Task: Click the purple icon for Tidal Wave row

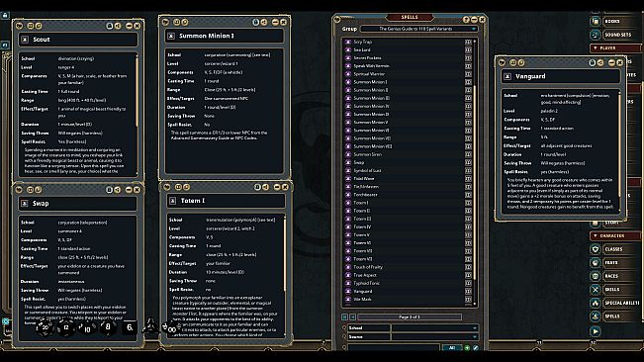Action: 348,179
